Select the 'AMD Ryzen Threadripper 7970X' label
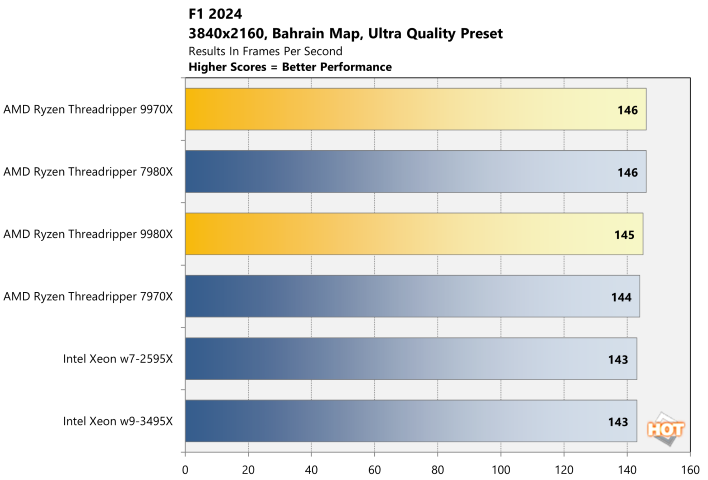708x480 pixels. pos(88,296)
